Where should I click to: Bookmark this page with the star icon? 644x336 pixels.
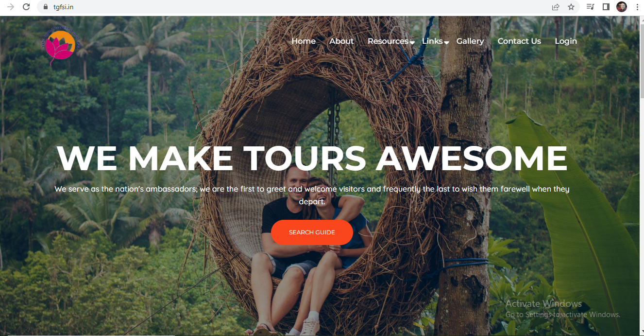pyautogui.click(x=571, y=7)
